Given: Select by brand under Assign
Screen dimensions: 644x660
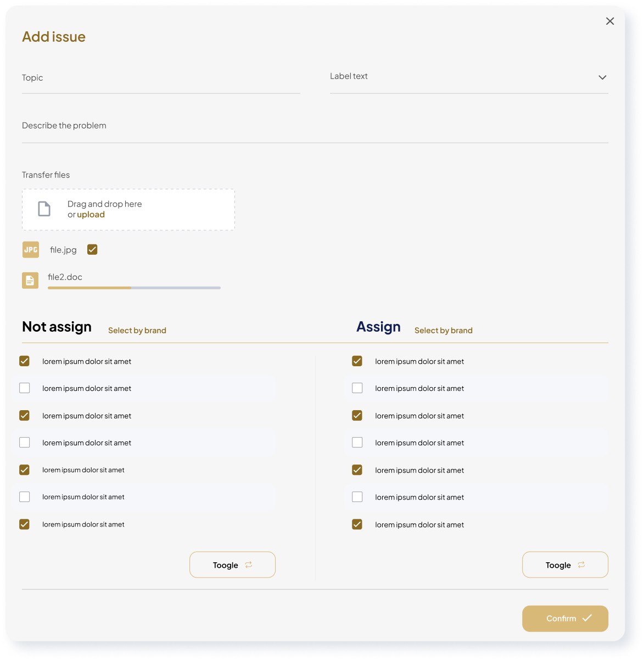Looking at the screenshot, I should [443, 330].
